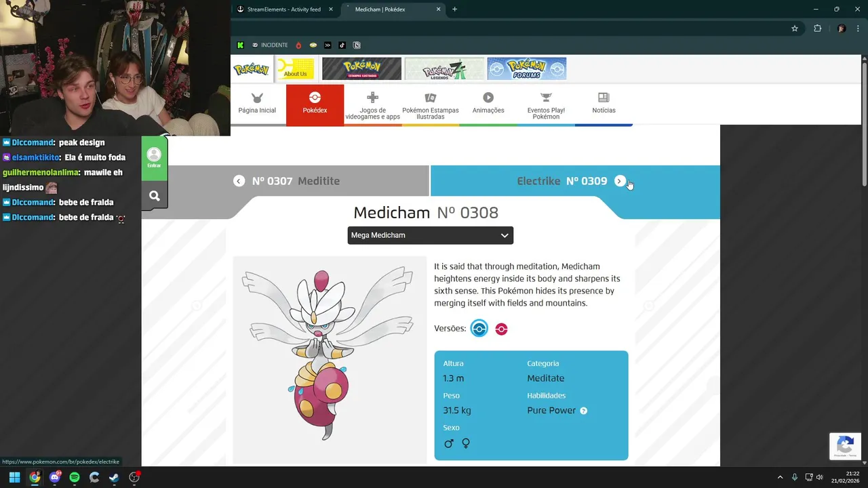Image resolution: width=868 pixels, height=488 pixels.
Task: Click the Pure Power ability text
Action: 551,410
